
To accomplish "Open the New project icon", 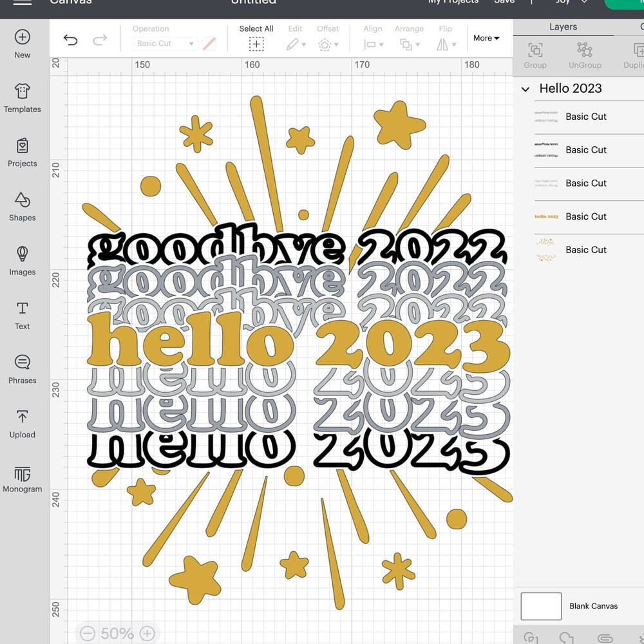I will (x=22, y=37).
